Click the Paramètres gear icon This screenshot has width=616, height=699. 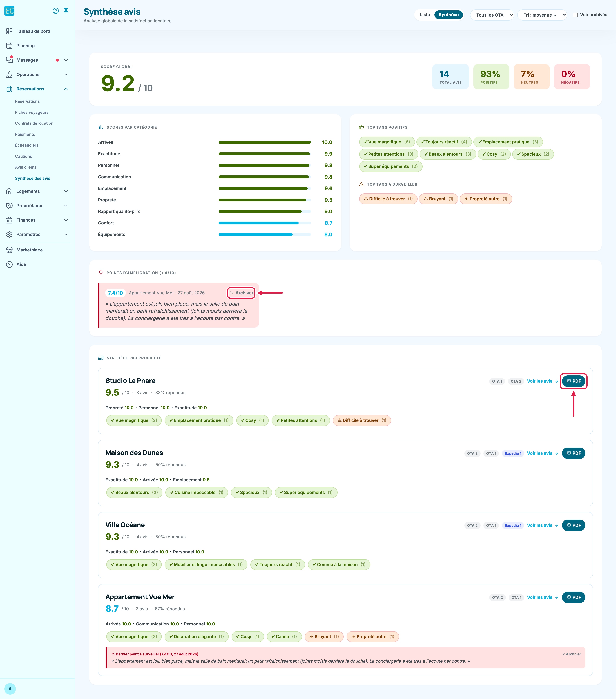click(9, 234)
